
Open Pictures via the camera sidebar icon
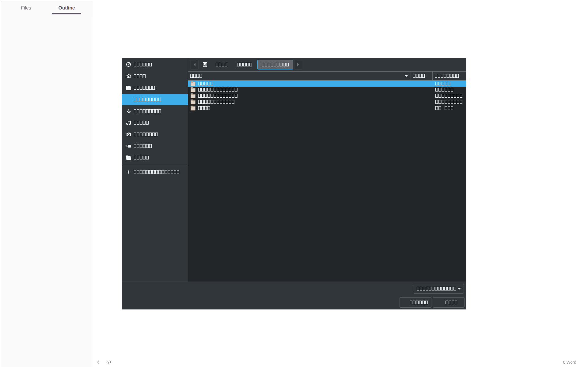pyautogui.click(x=129, y=134)
